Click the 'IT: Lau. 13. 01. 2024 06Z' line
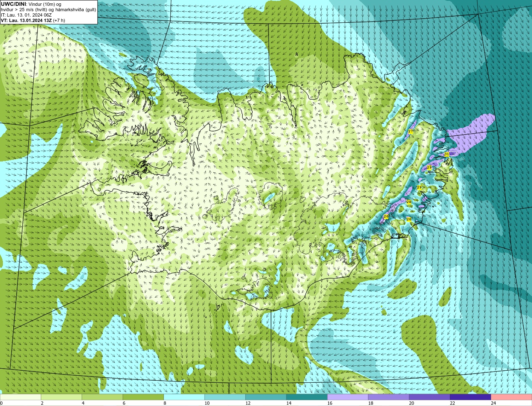 click(27, 15)
